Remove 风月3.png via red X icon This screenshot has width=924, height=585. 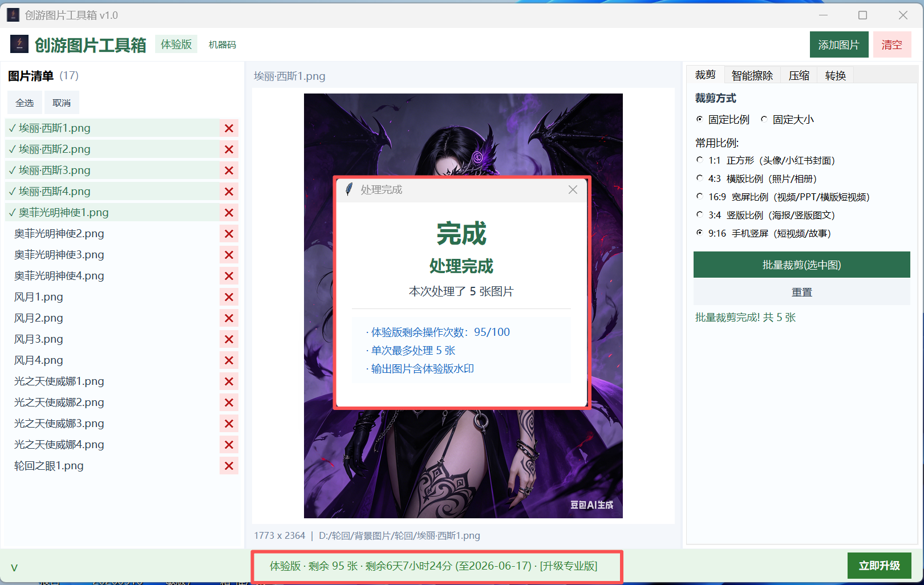229,339
